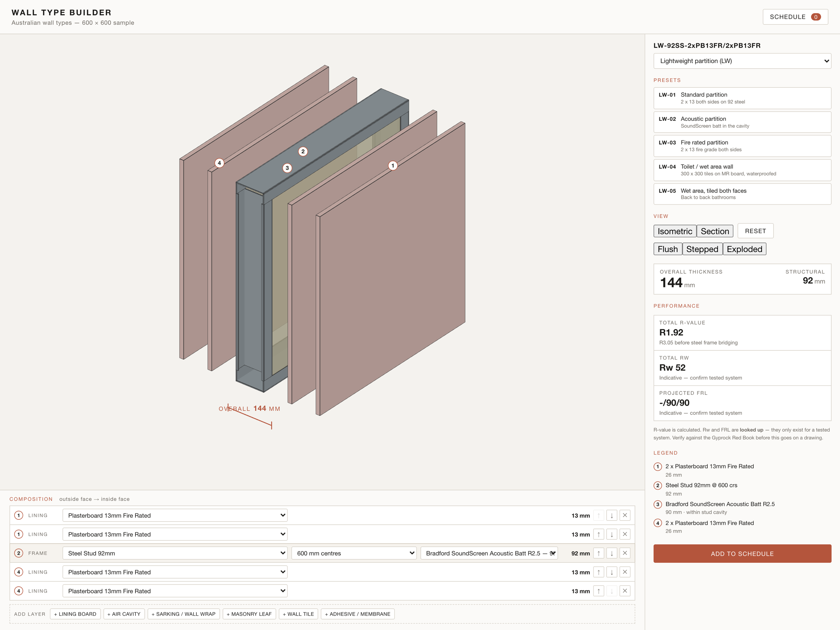Image resolution: width=840 pixels, height=630 pixels.
Task: Delete the last lining row
Action: coord(625,591)
